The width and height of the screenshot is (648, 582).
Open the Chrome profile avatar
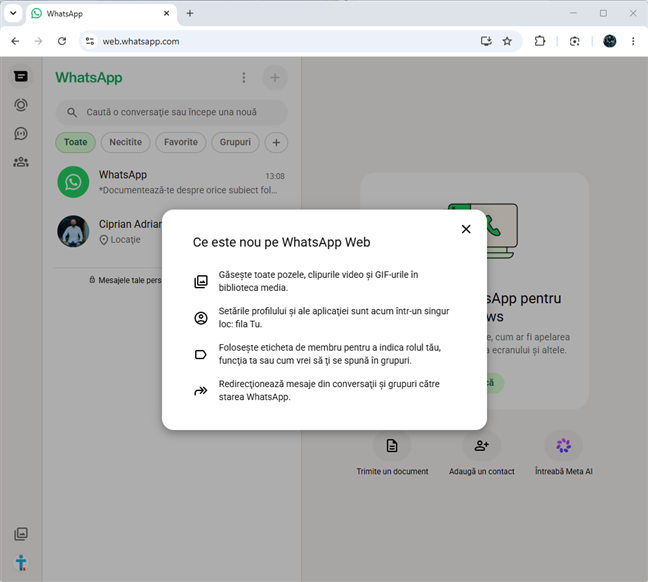pyautogui.click(x=610, y=41)
